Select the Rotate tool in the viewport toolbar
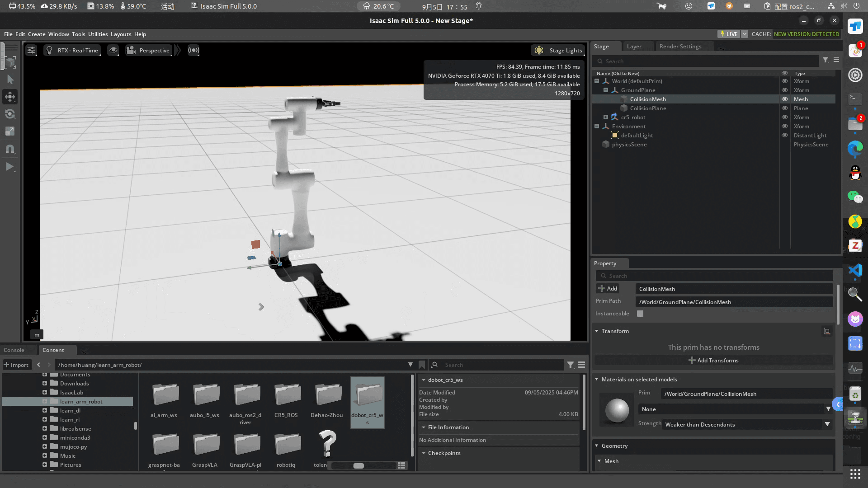The image size is (868, 488). tap(10, 113)
